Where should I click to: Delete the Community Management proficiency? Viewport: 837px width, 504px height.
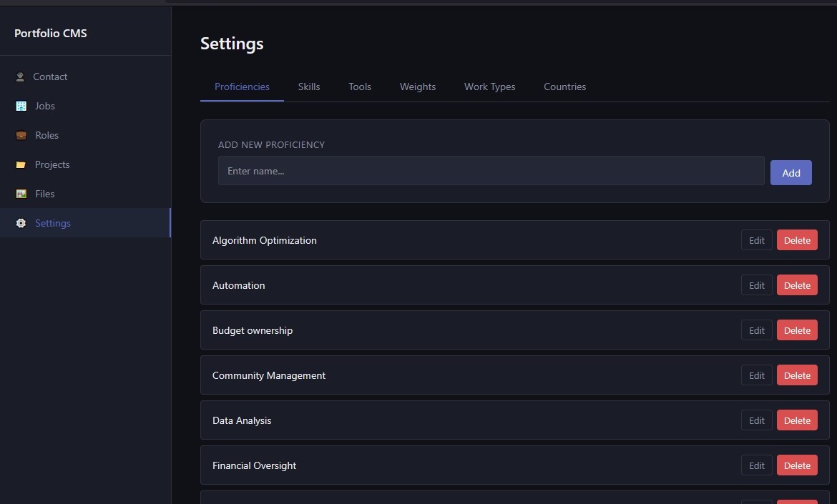click(797, 375)
